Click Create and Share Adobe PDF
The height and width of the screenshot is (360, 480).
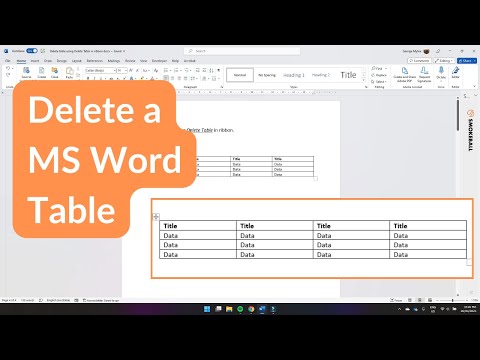tap(404, 74)
